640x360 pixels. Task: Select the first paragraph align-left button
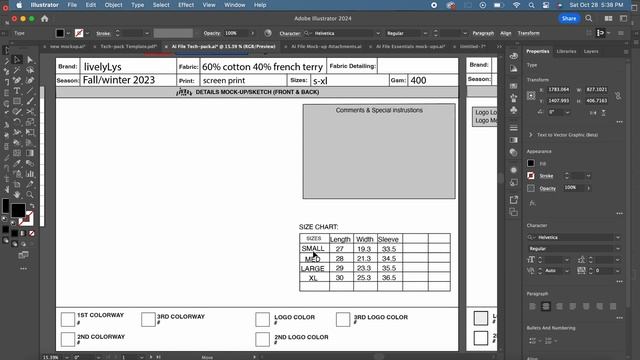coord(532,307)
